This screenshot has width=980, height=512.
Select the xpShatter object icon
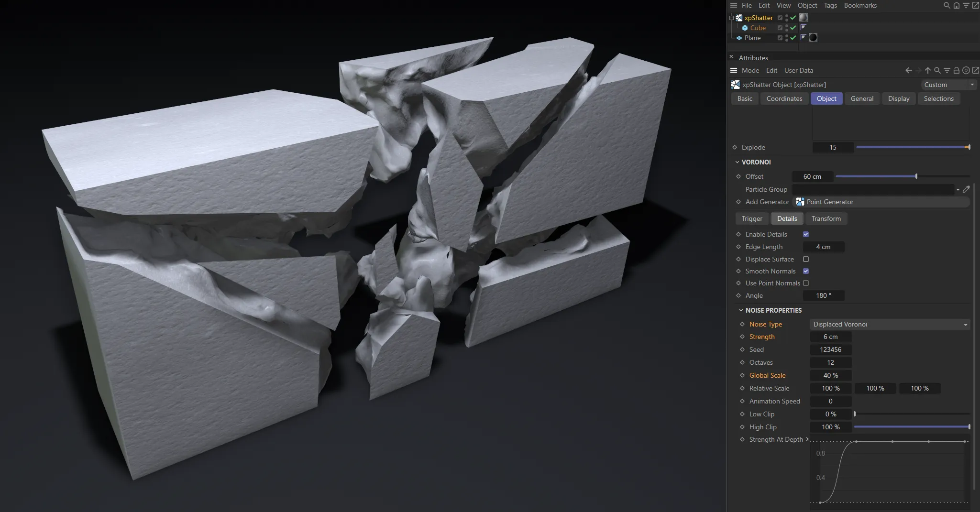pyautogui.click(x=738, y=17)
